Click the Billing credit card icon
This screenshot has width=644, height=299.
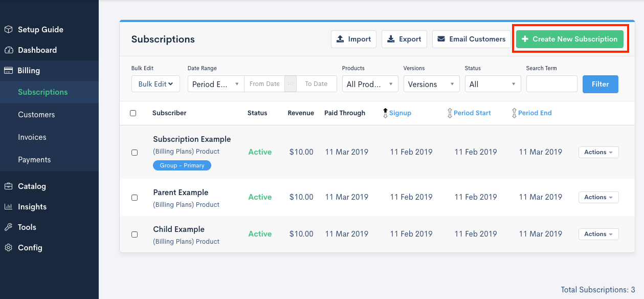tap(8, 71)
